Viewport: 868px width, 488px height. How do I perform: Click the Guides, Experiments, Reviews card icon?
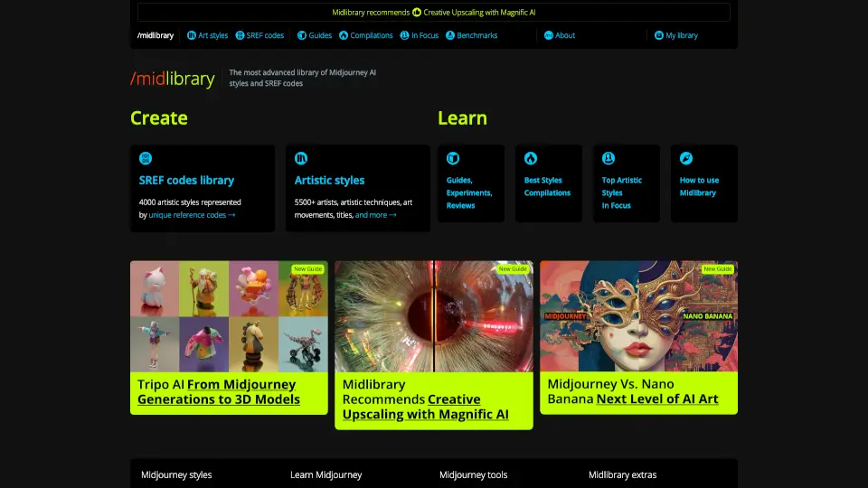tap(453, 158)
